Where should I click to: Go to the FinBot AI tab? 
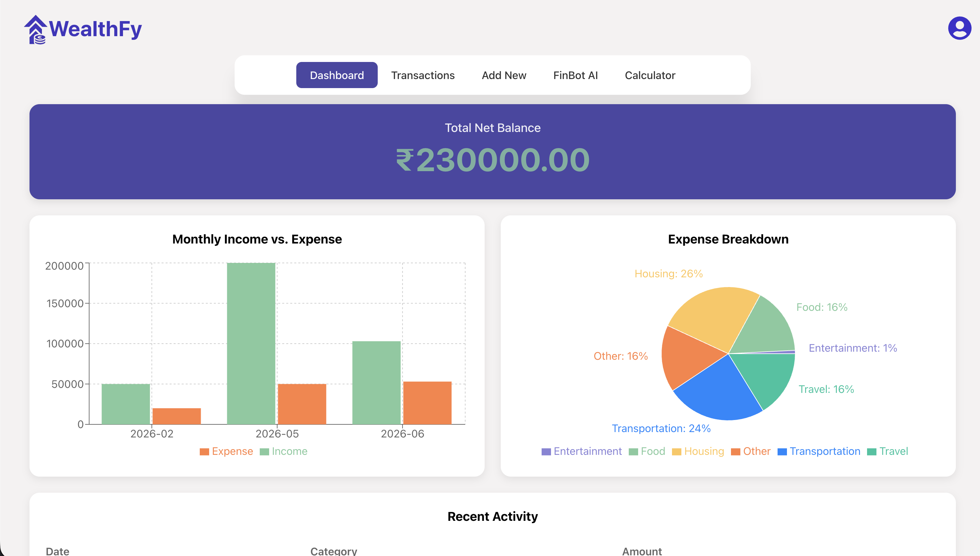(x=575, y=75)
